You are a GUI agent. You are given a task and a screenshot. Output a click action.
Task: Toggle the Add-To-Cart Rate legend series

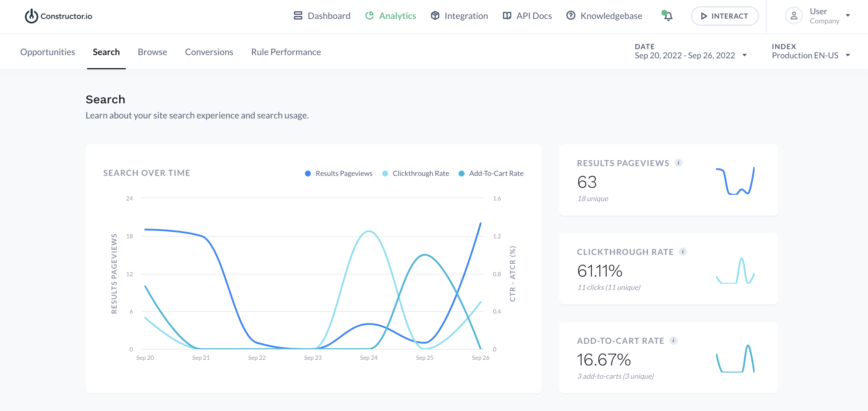pos(491,173)
